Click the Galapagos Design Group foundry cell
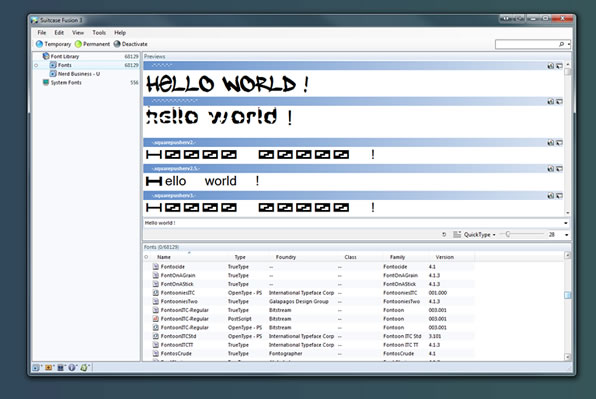Image resolution: width=596 pixels, height=399 pixels. (299, 301)
